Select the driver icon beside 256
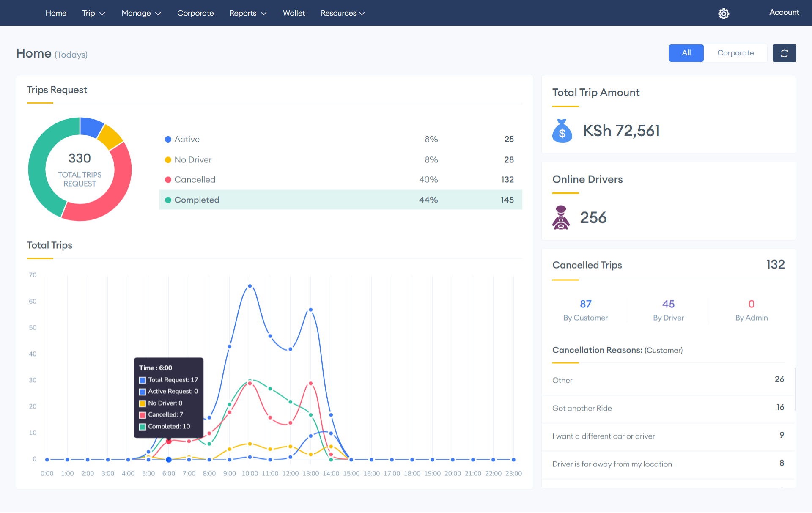Image resolution: width=812 pixels, height=513 pixels. point(561,217)
